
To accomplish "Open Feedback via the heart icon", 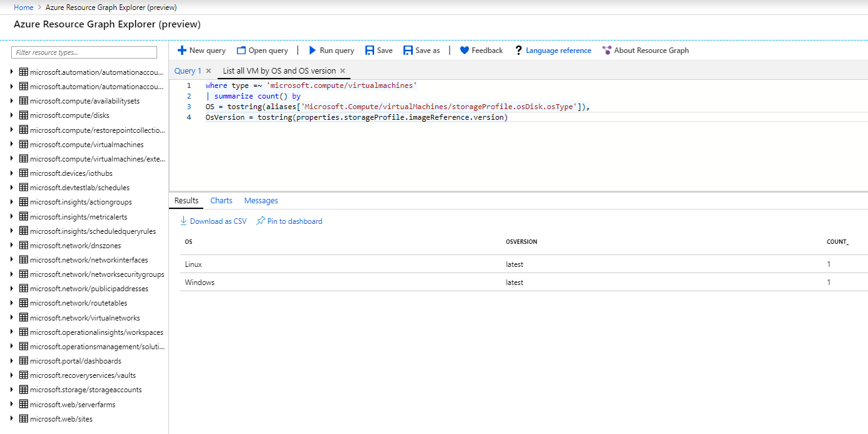I will pos(465,51).
